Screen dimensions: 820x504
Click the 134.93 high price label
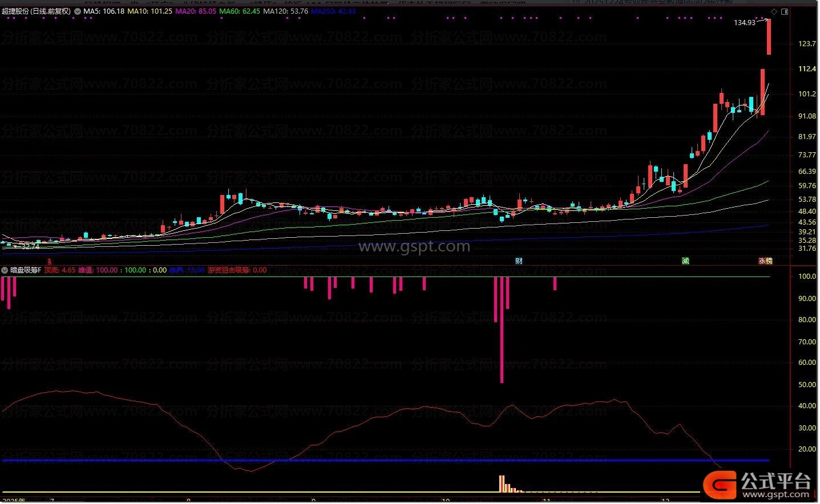click(744, 23)
